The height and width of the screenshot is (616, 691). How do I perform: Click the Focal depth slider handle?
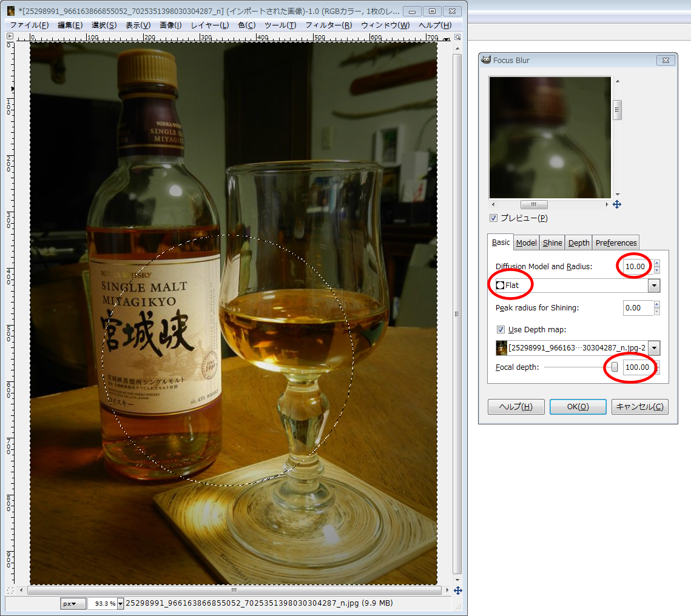615,367
